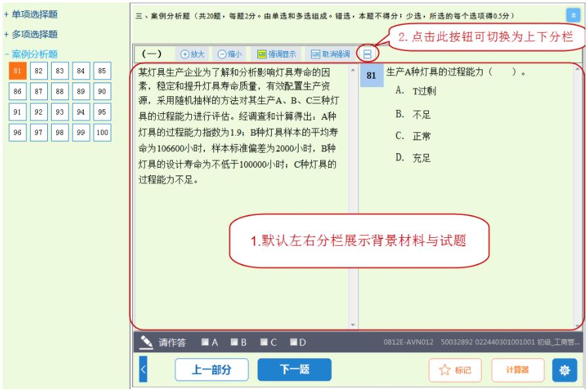
Task: Jump to question 97
Action: point(39,132)
